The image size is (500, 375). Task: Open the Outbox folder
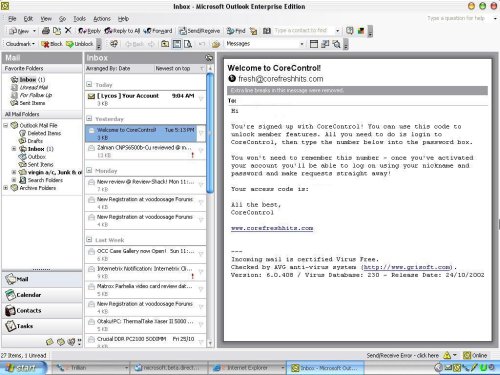click(x=32, y=157)
